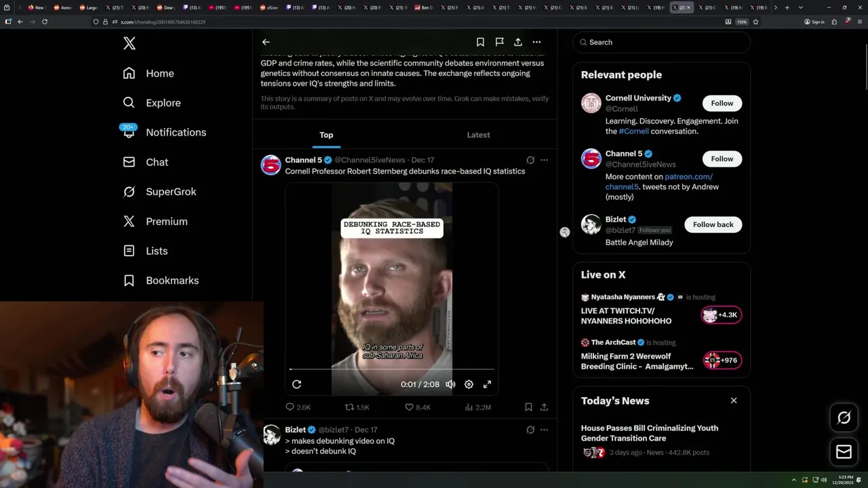
Task: Click the Search input field
Action: click(x=662, y=42)
